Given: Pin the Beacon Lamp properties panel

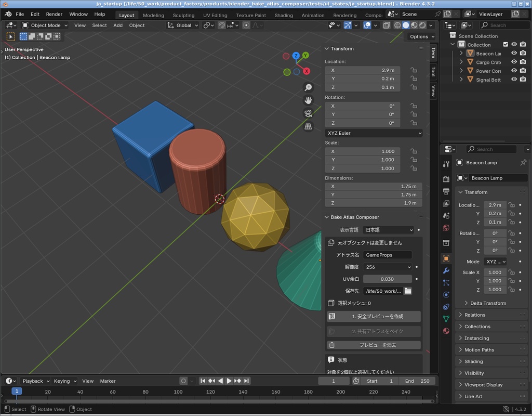Looking at the screenshot, I should 523,163.
